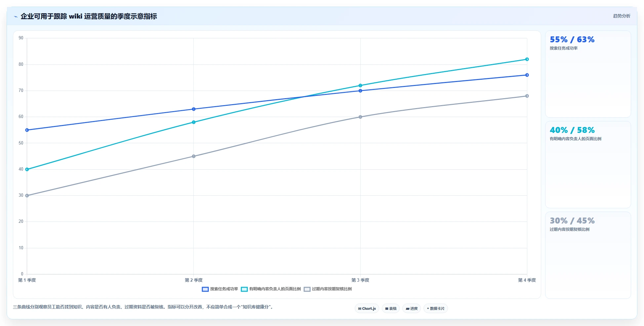Click the 数据卡片 tag chip
The height and width of the screenshot is (326, 644).
click(436, 308)
